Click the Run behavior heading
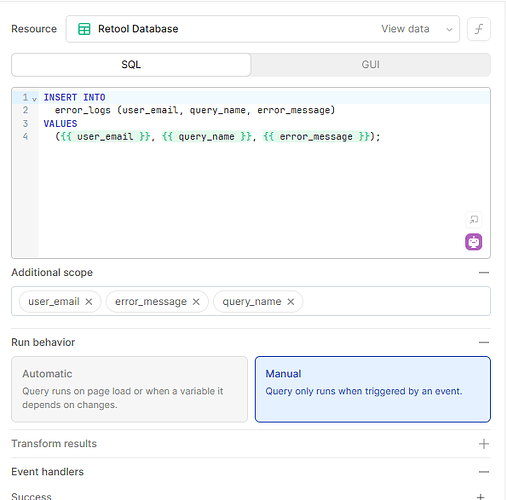This screenshot has width=506, height=500. [43, 342]
